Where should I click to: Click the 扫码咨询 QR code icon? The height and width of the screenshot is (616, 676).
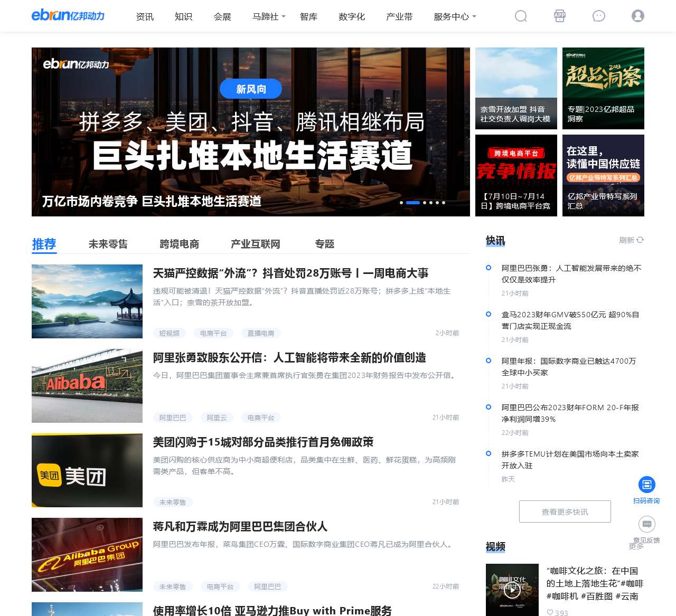tap(646, 485)
